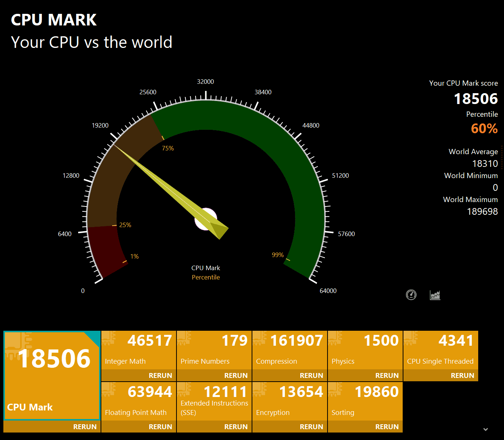This screenshot has height=440, width=504.
Task: Select the Extended Instructions 12111 tile
Action: [x=214, y=401]
